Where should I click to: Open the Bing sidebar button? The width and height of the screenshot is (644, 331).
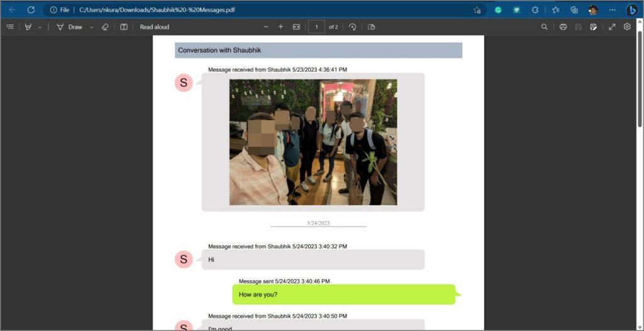[631, 10]
